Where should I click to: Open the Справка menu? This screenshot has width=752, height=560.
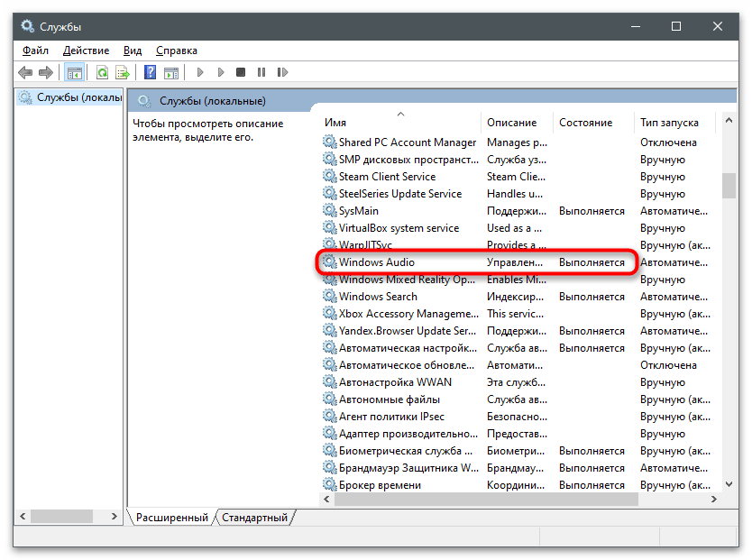177,50
